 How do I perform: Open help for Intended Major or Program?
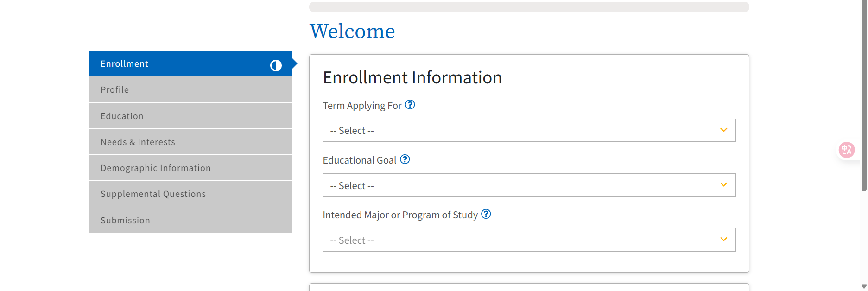pyautogui.click(x=486, y=214)
